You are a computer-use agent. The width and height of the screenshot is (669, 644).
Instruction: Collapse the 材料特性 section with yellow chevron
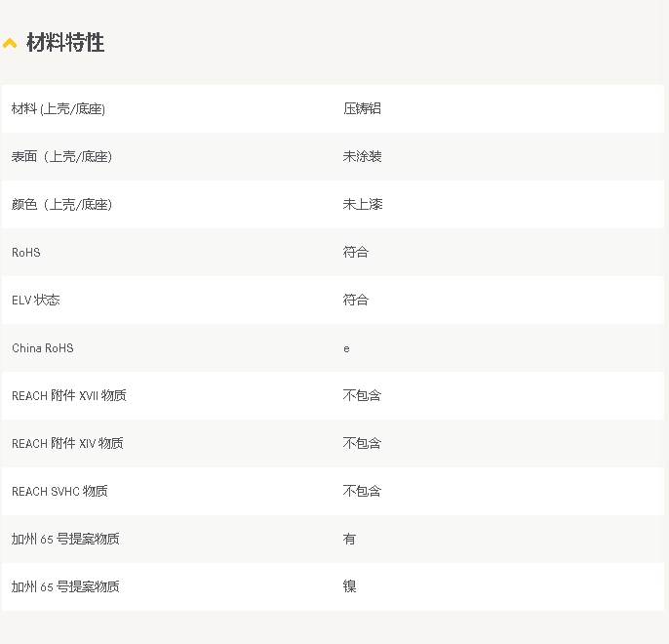(10, 43)
